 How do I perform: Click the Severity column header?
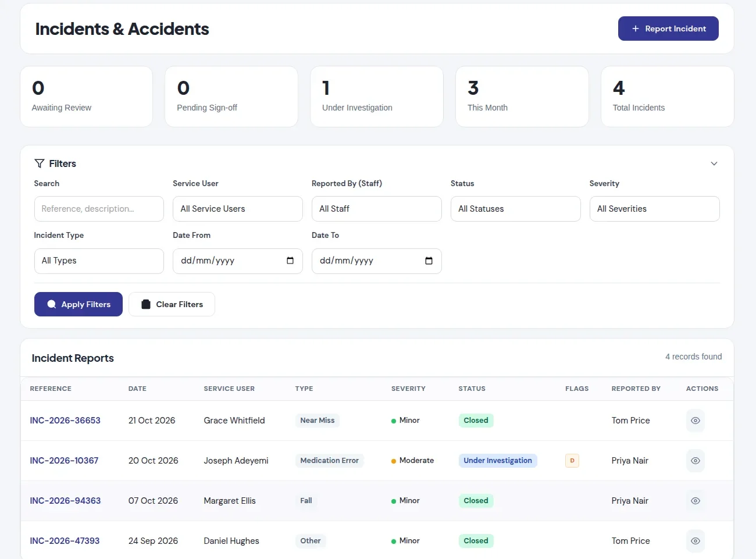(408, 389)
